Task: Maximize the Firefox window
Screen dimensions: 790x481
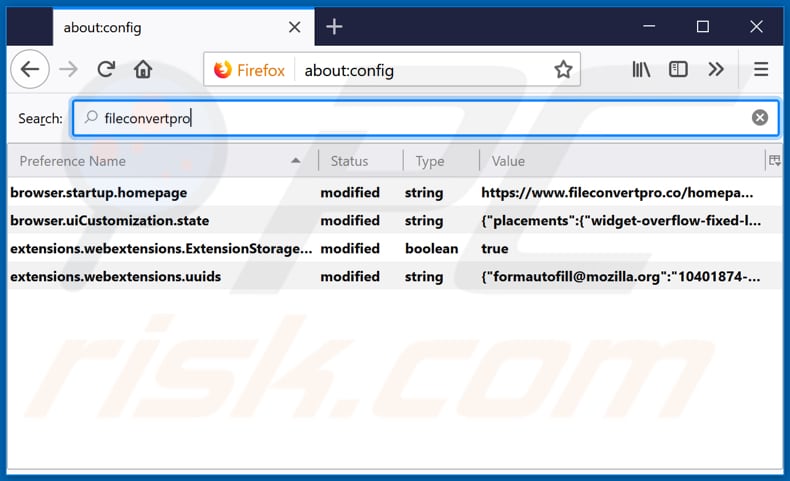Action: tap(703, 27)
